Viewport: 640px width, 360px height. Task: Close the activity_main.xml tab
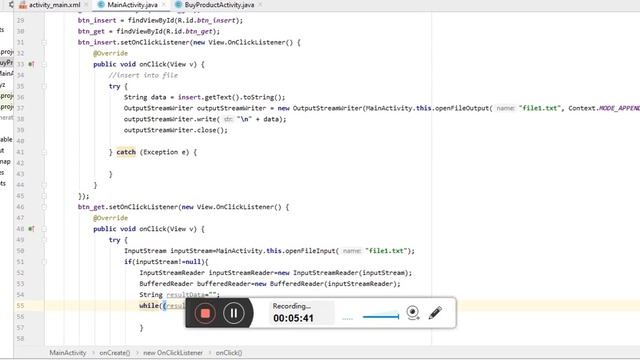click(86, 5)
